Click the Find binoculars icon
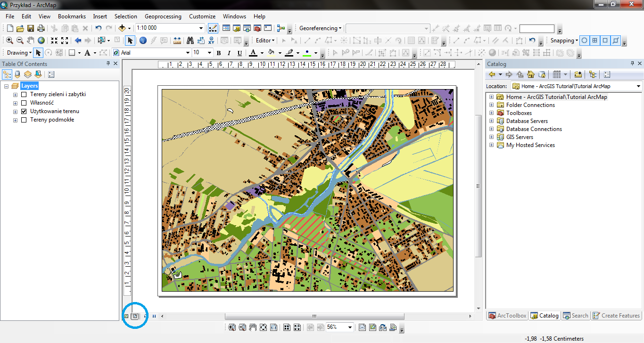This screenshot has width=644, height=343. (190, 41)
